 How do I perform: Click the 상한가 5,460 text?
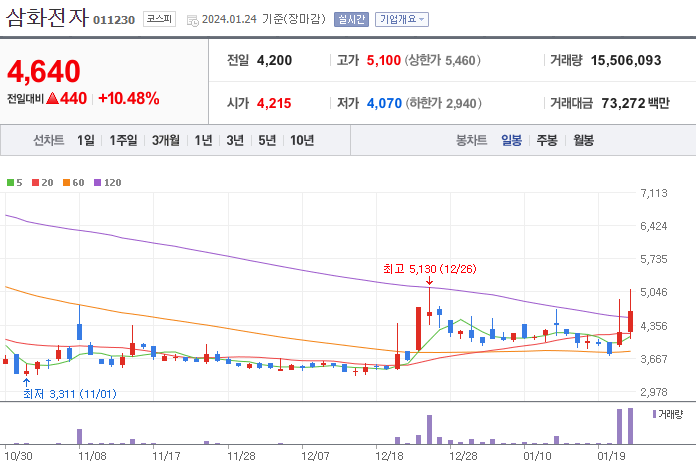pyautogui.click(x=443, y=60)
